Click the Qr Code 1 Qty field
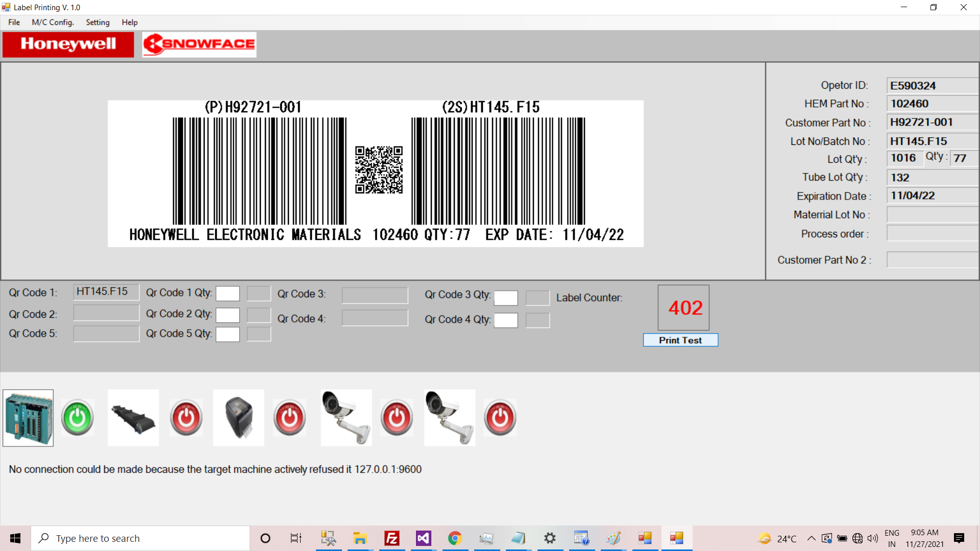 click(228, 294)
